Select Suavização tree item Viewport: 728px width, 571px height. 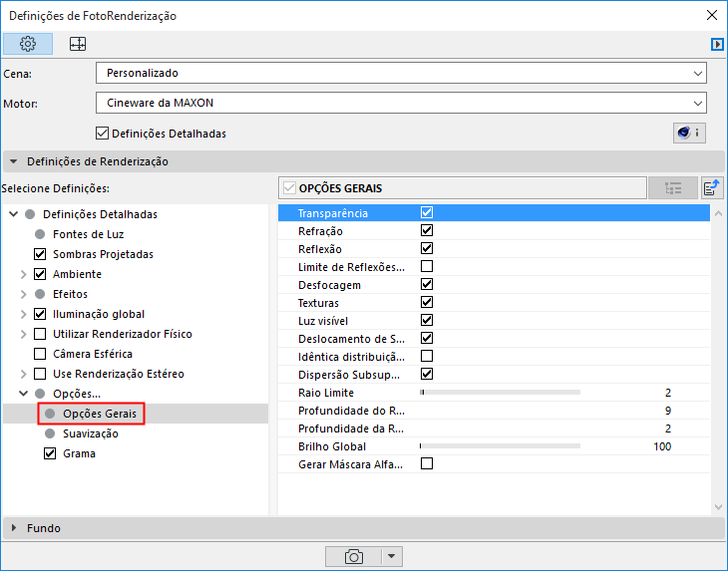[x=91, y=433]
